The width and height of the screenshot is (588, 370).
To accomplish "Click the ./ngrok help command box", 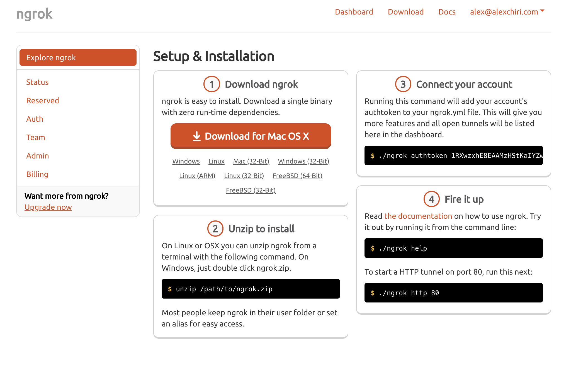I will [x=454, y=248].
